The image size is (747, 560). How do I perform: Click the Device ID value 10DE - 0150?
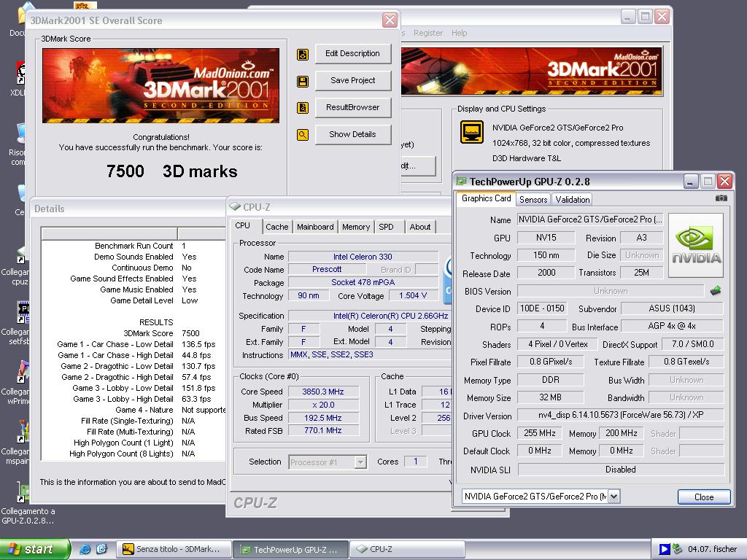click(x=542, y=308)
